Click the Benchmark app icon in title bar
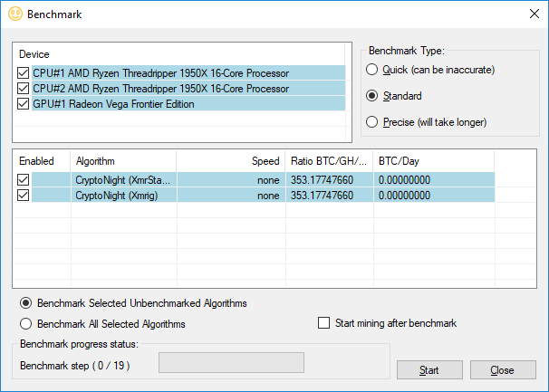The width and height of the screenshot is (549, 392). (x=14, y=14)
